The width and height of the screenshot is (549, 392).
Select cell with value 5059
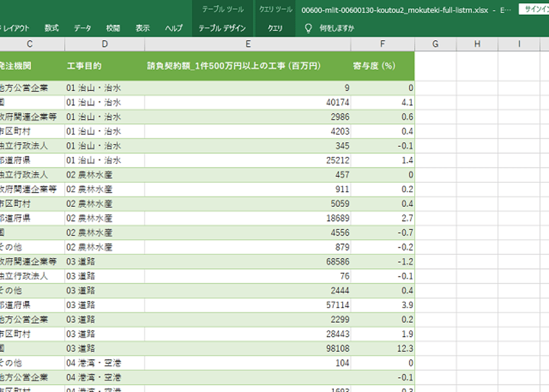pyautogui.click(x=248, y=204)
